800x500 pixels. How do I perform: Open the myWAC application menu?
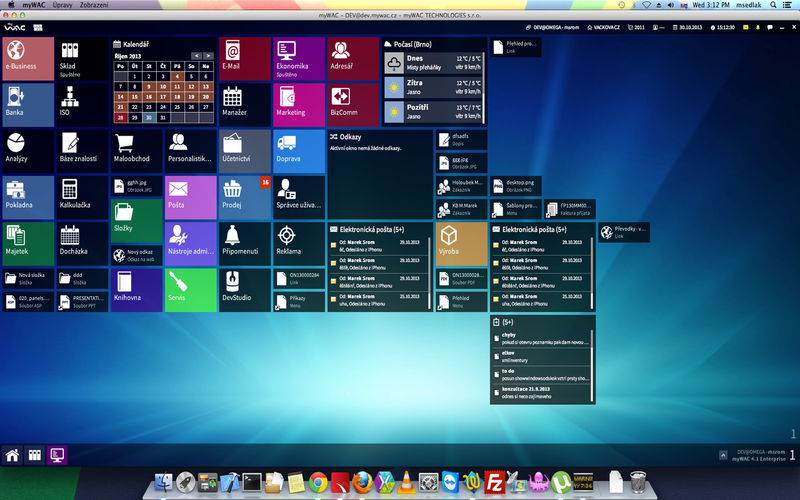pos(34,5)
